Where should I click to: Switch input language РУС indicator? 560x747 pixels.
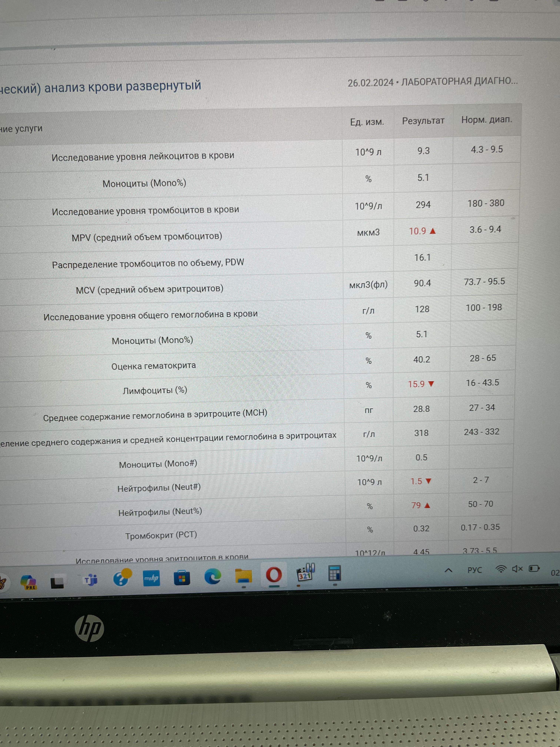point(475,570)
